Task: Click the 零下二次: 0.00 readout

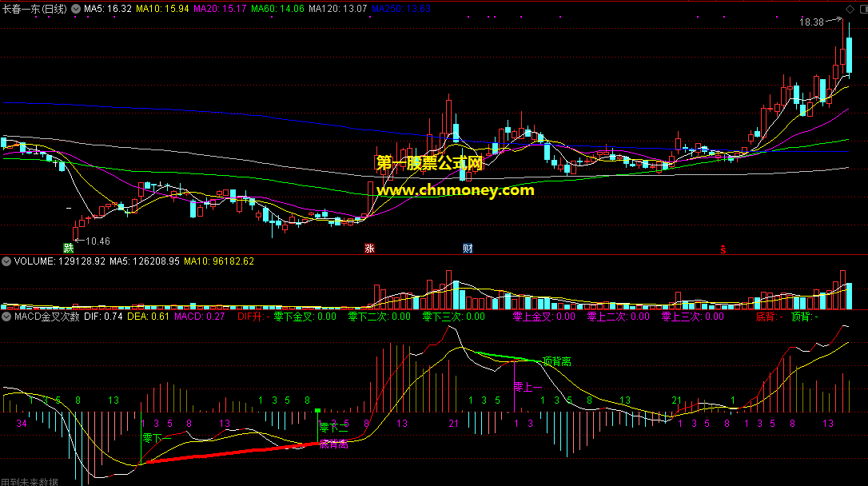Action: tap(379, 317)
